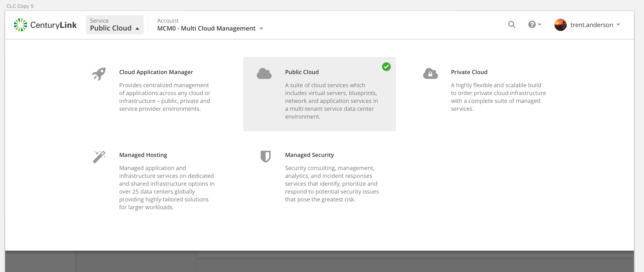Image resolution: width=644 pixels, height=272 pixels.
Task: Click the Managed Security shield icon
Action: 265,156
